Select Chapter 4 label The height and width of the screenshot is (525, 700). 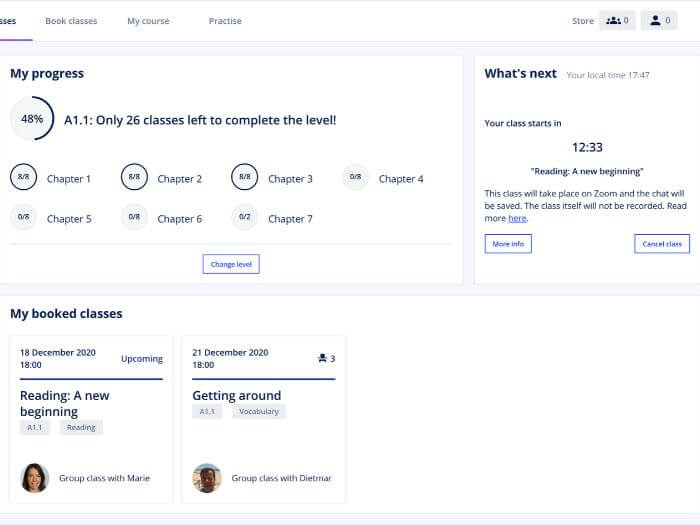coord(401,179)
